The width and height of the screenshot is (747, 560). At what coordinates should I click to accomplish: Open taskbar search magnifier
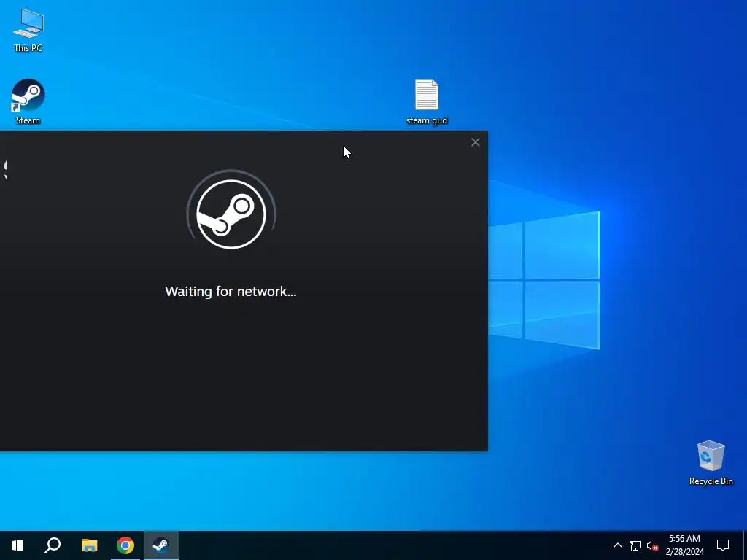[x=53, y=545]
